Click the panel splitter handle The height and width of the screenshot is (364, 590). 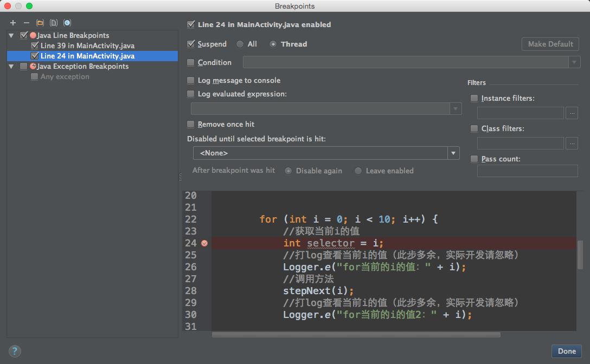coord(180,177)
